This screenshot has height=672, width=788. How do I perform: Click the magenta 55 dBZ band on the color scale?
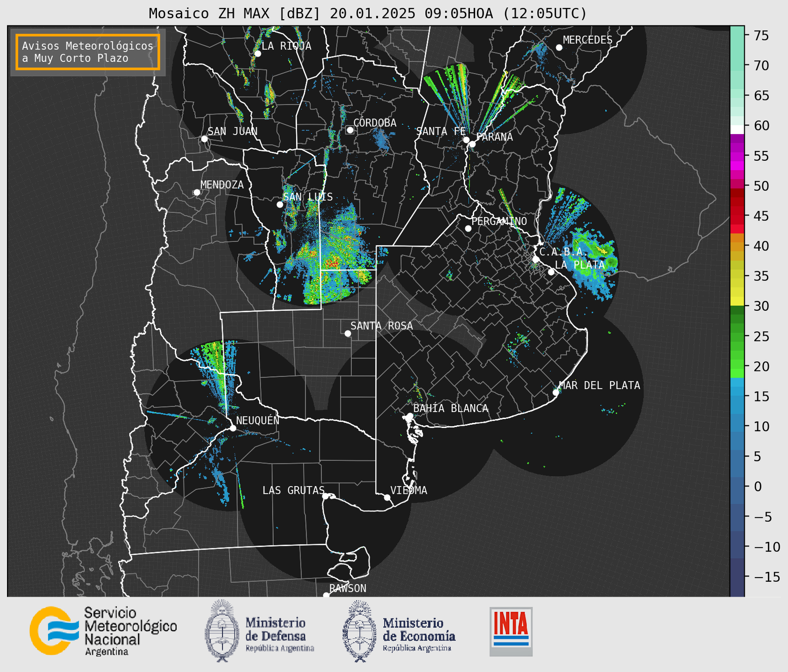click(x=737, y=156)
